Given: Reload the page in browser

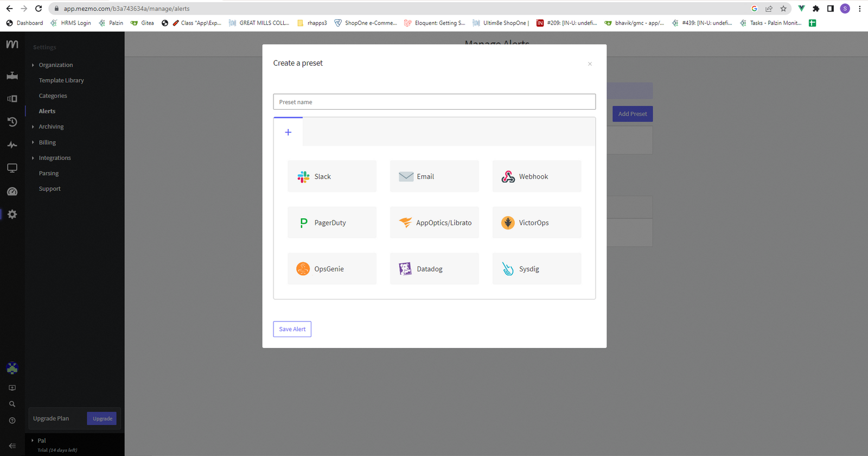Looking at the screenshot, I should (x=39, y=9).
